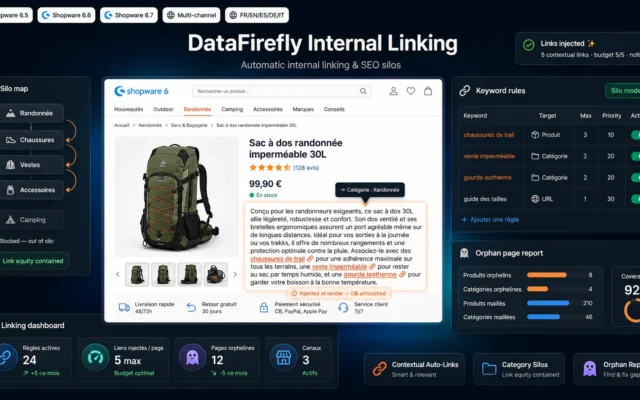
Task: Open the wishlist heart icon
Action: pyautogui.click(x=411, y=91)
